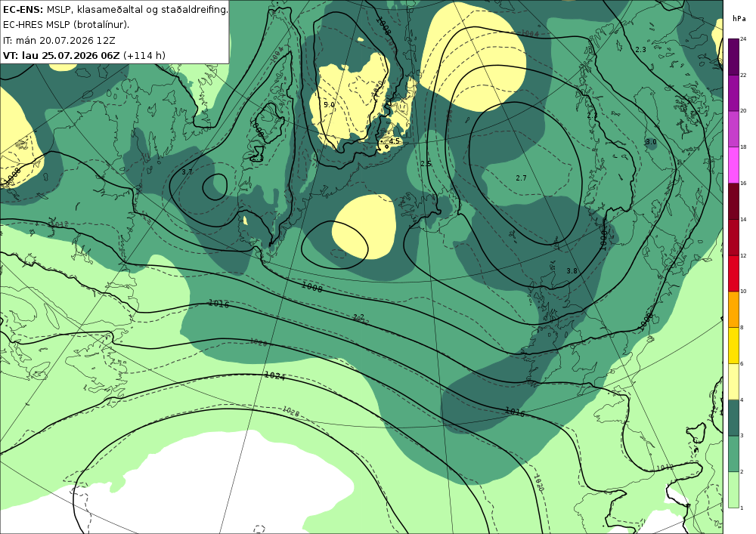Screen dimensions: 756x534
Task: Click the '3.0' spread value on the map
Action: tap(651, 142)
